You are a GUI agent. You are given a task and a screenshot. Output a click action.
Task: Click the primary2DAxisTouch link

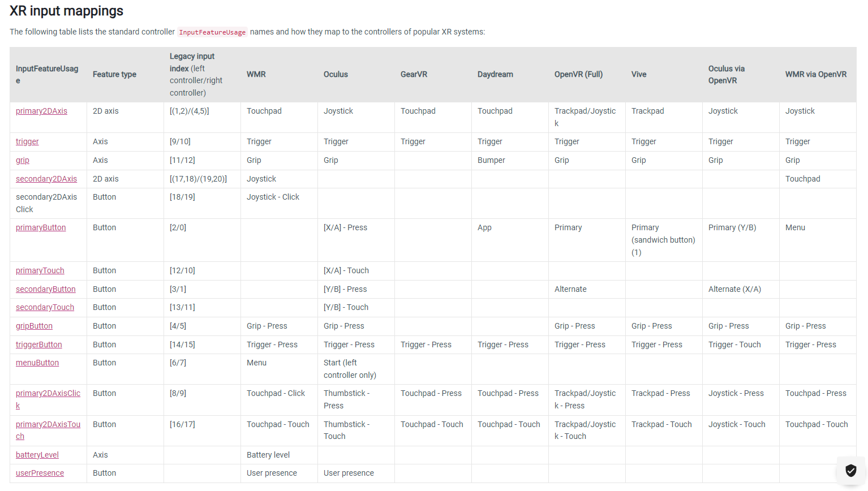48,430
